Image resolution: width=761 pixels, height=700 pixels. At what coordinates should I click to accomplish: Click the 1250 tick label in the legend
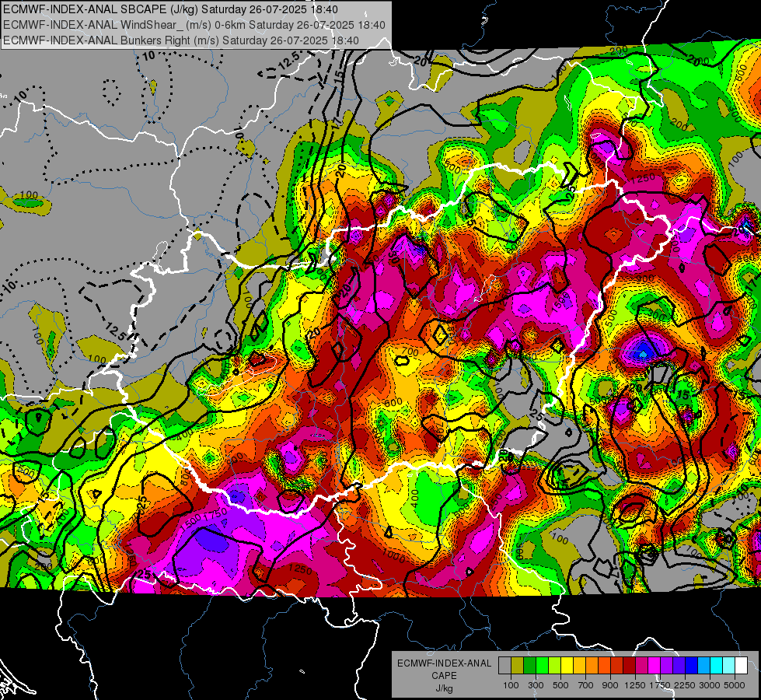tap(635, 685)
